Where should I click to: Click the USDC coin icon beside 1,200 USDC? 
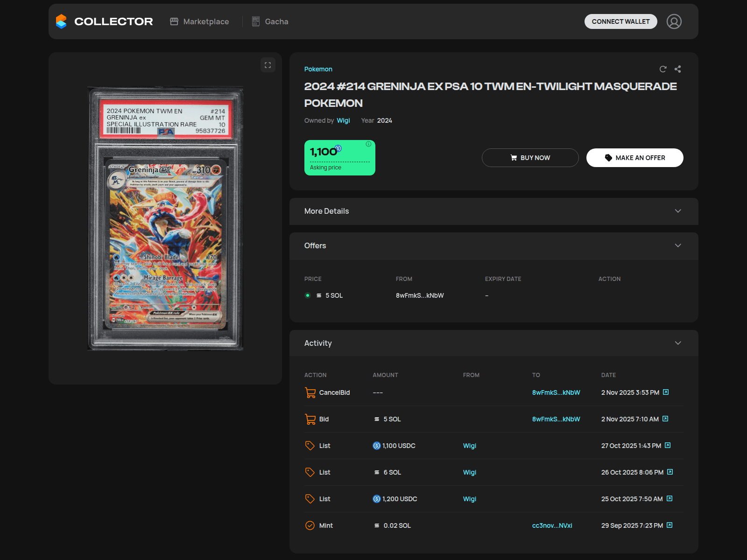(377, 499)
